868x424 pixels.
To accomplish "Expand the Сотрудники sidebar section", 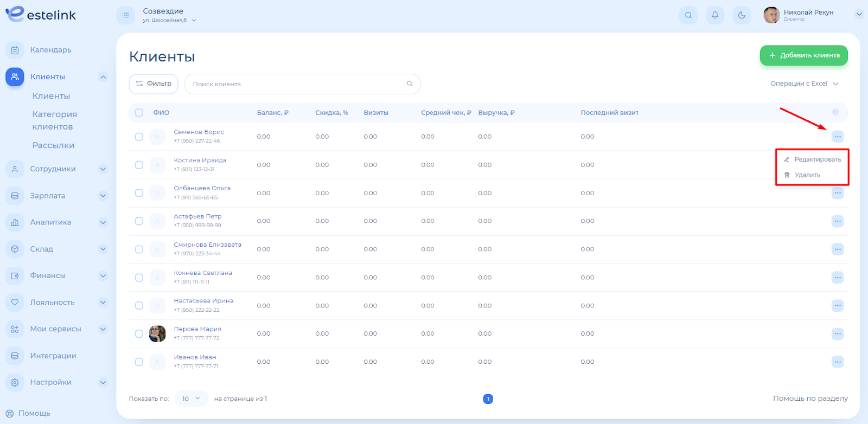I will click(103, 169).
